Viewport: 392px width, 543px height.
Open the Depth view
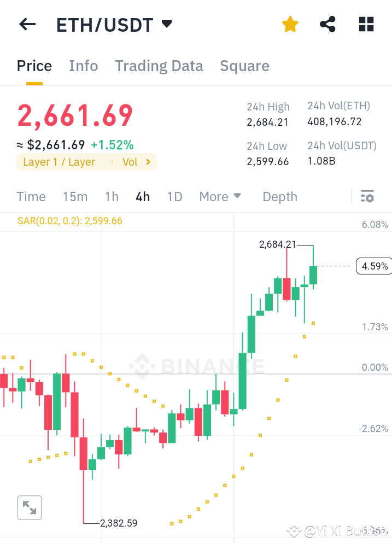click(x=279, y=196)
